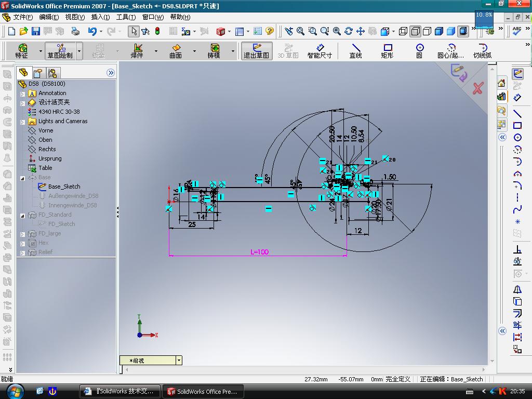Collapse the FeatureManager panel chevron
This screenshot has height=399, width=532.
pos(111,73)
